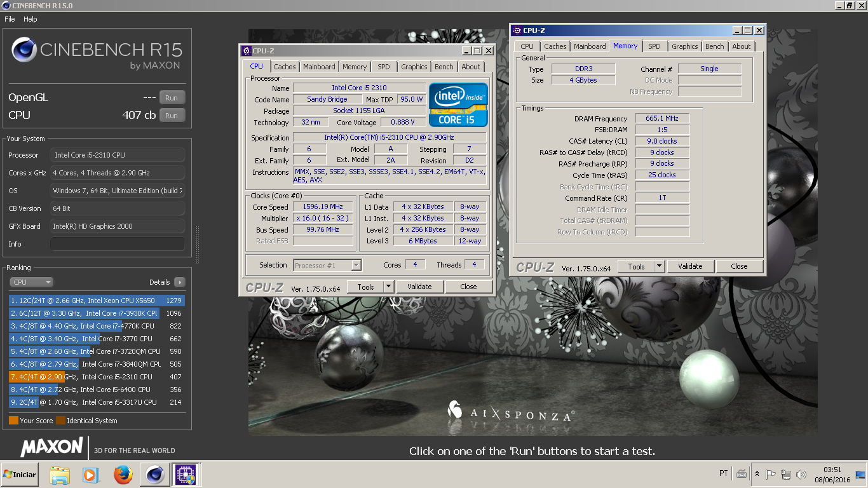Select i7-3770 ranking entry
868x488 pixels.
[97, 339]
